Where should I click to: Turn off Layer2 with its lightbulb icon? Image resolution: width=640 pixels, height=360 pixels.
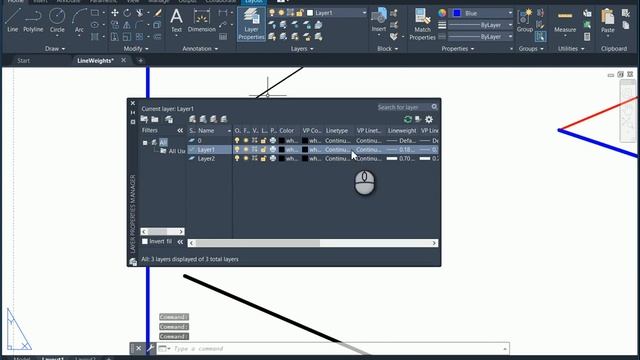237,158
